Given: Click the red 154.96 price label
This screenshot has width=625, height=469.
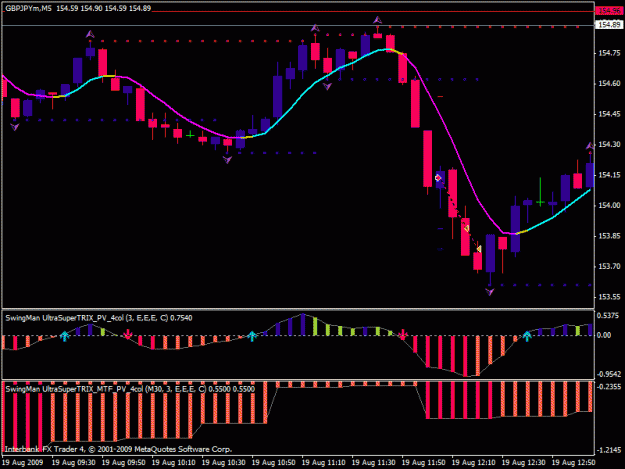Looking at the screenshot, I should pos(609,11).
